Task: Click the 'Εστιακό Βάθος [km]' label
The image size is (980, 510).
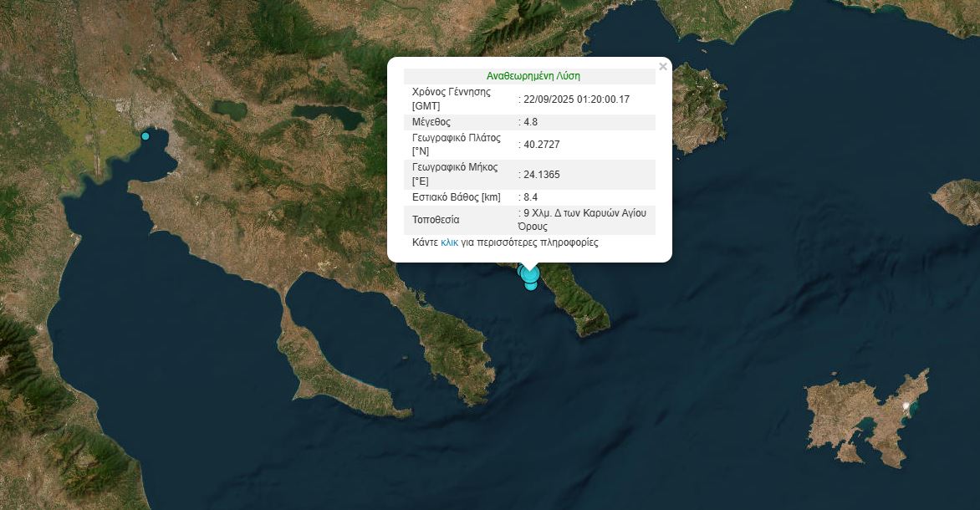Action: (x=457, y=196)
